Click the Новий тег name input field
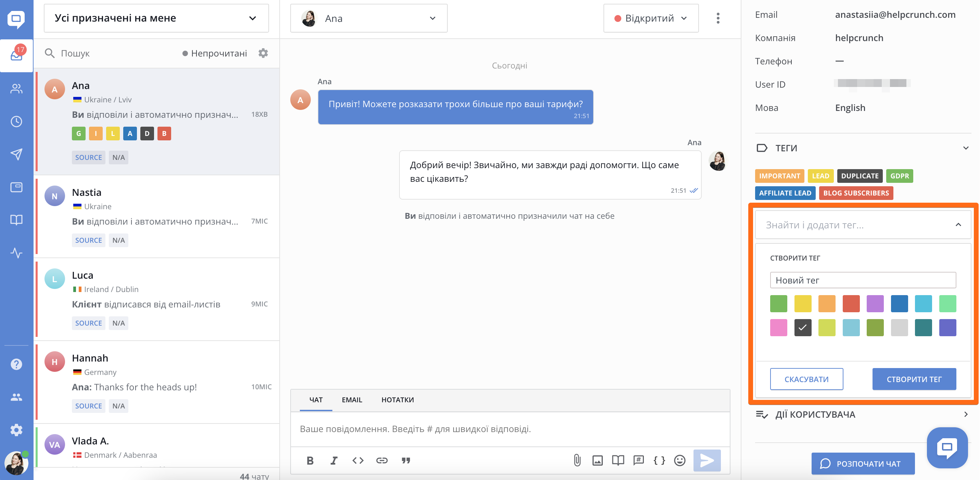Screen dimensions: 980x480 tap(863, 280)
